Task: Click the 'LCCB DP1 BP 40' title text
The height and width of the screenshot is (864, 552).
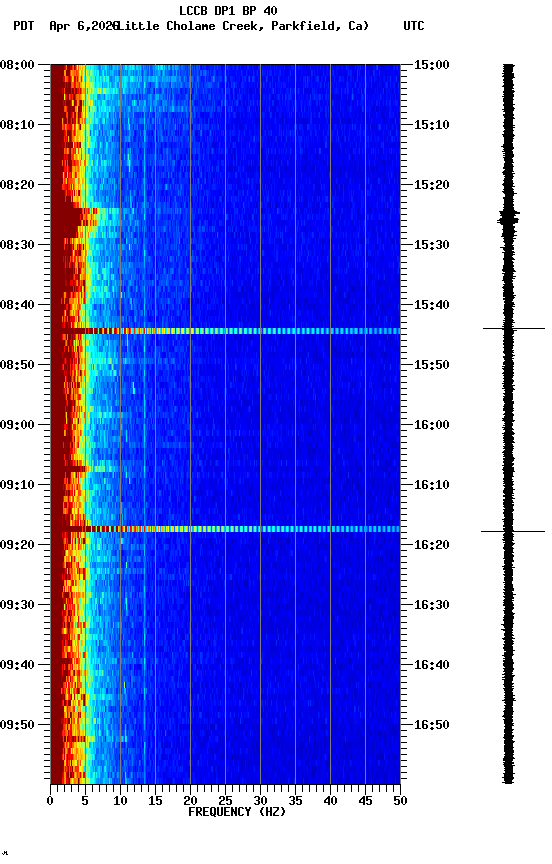Action: click(228, 10)
